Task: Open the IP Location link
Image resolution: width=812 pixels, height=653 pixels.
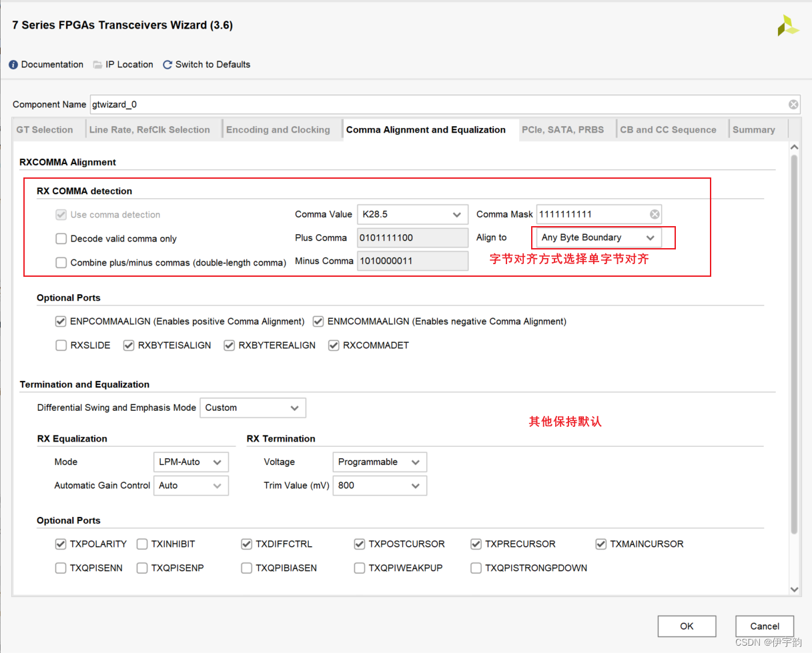Action: (x=129, y=65)
